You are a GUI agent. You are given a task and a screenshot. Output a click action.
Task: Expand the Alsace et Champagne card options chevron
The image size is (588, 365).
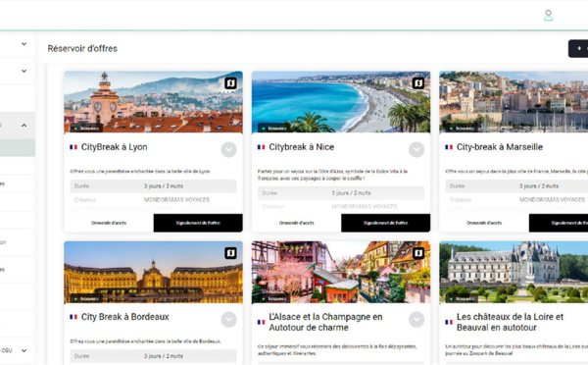(x=416, y=320)
